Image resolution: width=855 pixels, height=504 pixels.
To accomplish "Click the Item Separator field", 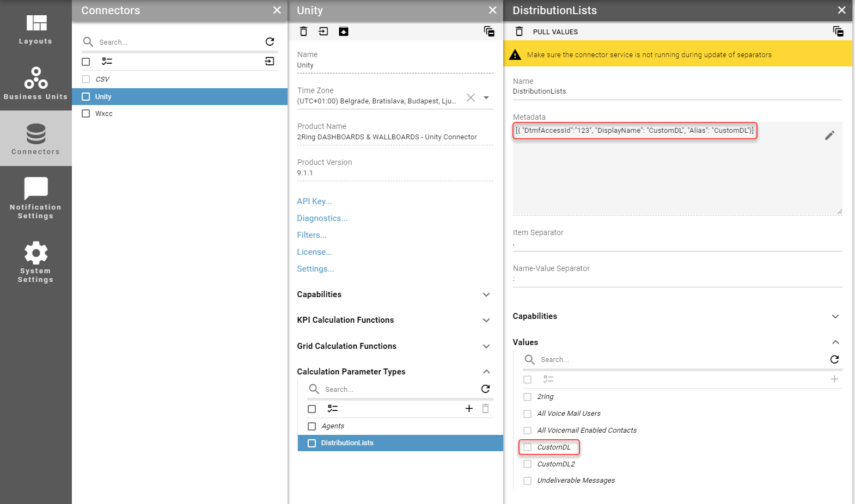I will pos(677,245).
